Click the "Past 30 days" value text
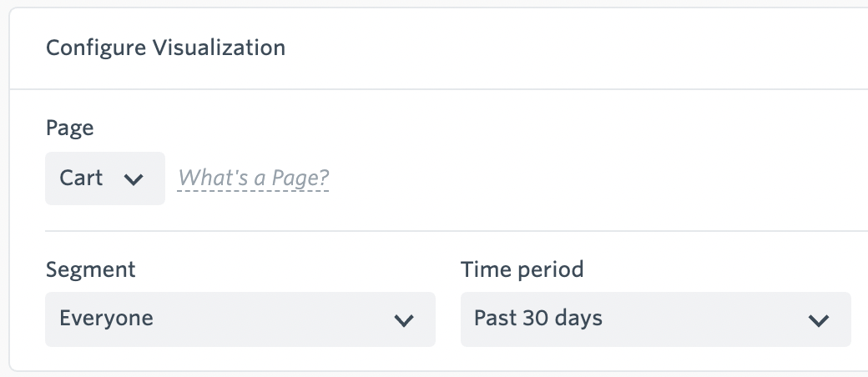Screen dimensions: 868x377 pyautogui.click(x=537, y=318)
